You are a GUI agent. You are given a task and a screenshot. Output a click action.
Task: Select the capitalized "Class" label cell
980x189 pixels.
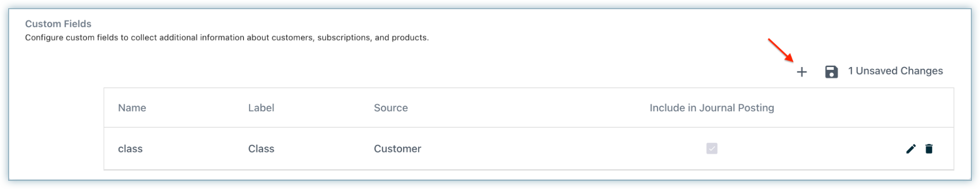[x=261, y=149]
